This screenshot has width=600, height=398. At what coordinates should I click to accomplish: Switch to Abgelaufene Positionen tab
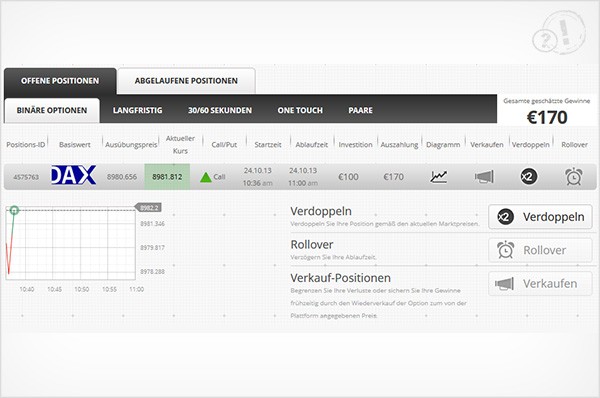coord(186,81)
